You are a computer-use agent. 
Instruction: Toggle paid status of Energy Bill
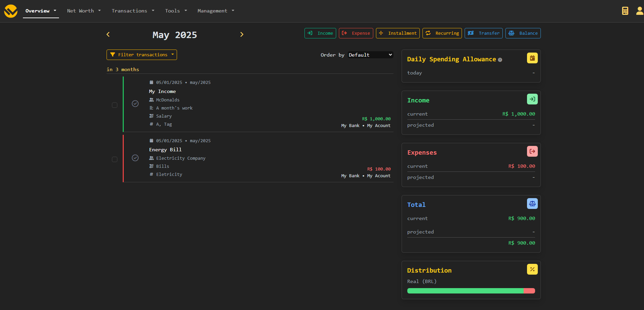click(135, 158)
